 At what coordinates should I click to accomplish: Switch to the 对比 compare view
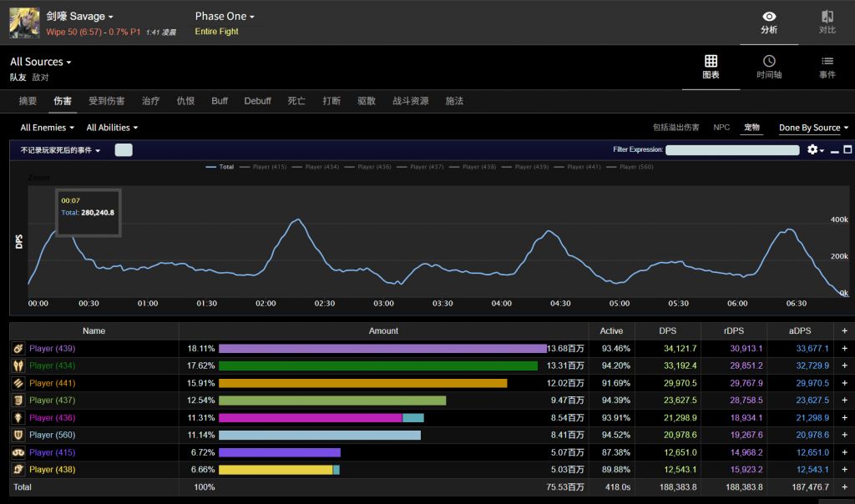click(827, 23)
